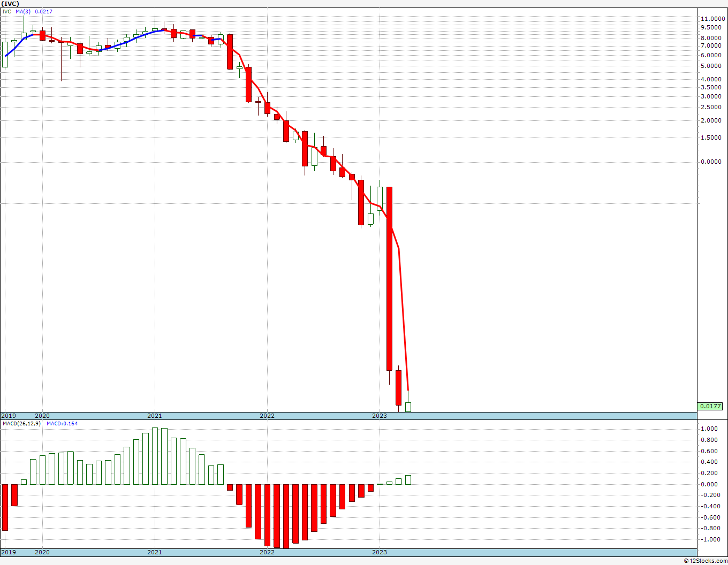Select 2021 on the MACD panel time axis

(x=154, y=552)
